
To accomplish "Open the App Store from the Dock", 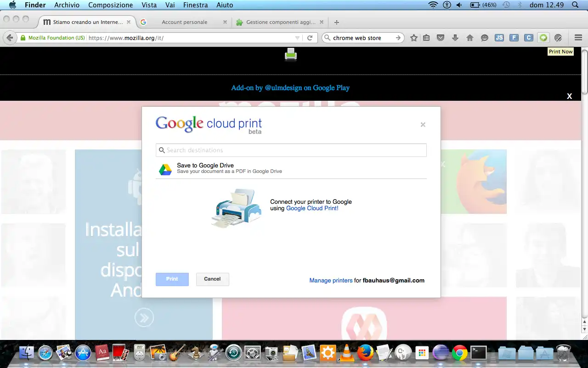I will [x=83, y=353].
